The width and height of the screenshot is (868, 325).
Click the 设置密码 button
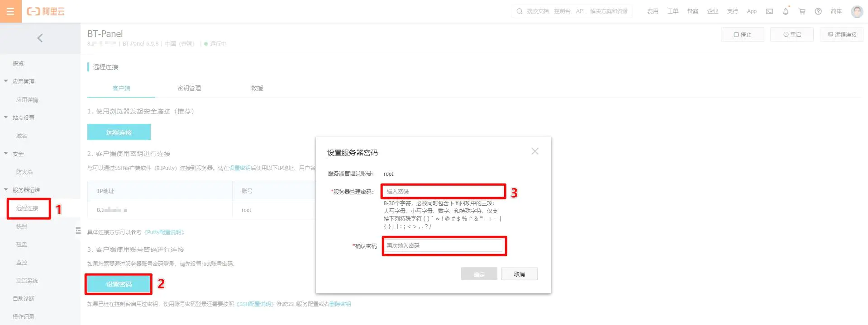[x=119, y=284]
